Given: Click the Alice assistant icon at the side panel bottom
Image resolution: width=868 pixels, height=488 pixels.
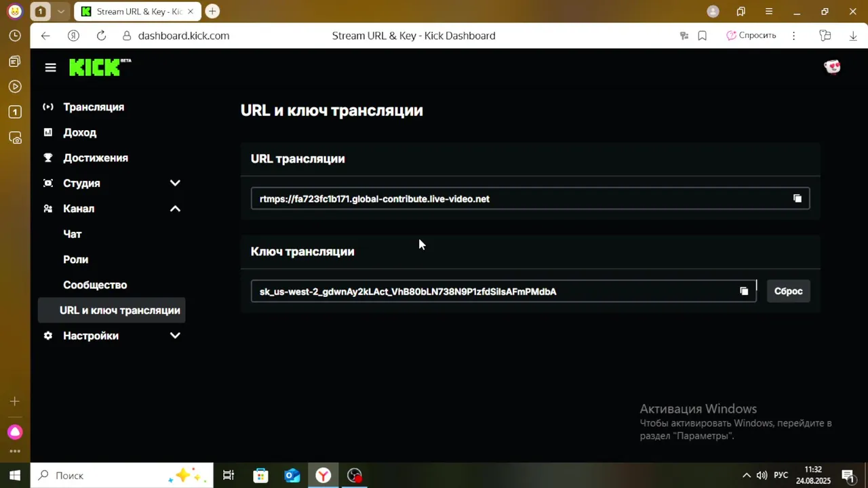Looking at the screenshot, I should [15, 432].
